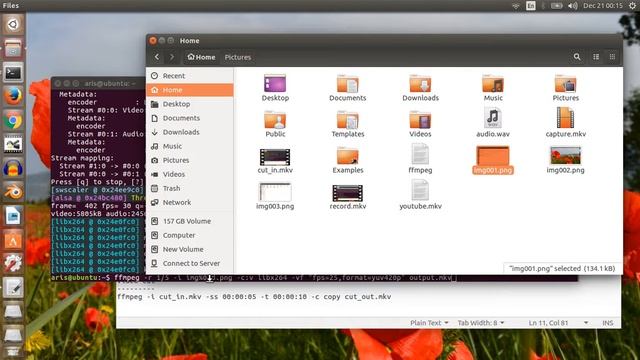Image resolution: width=640 pixels, height=360 pixels.
Task: Open Network in the sidebar
Action: 190,202
